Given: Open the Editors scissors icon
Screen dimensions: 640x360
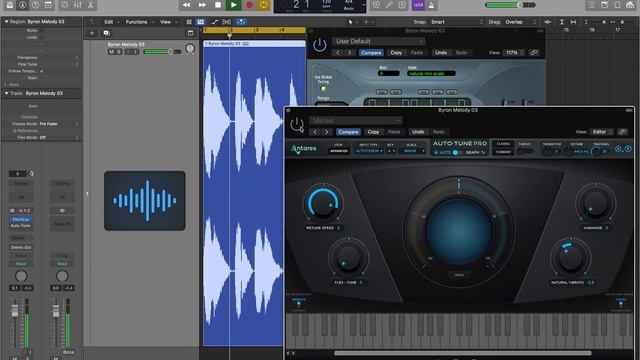Looking at the screenshot, I should (91, 5).
